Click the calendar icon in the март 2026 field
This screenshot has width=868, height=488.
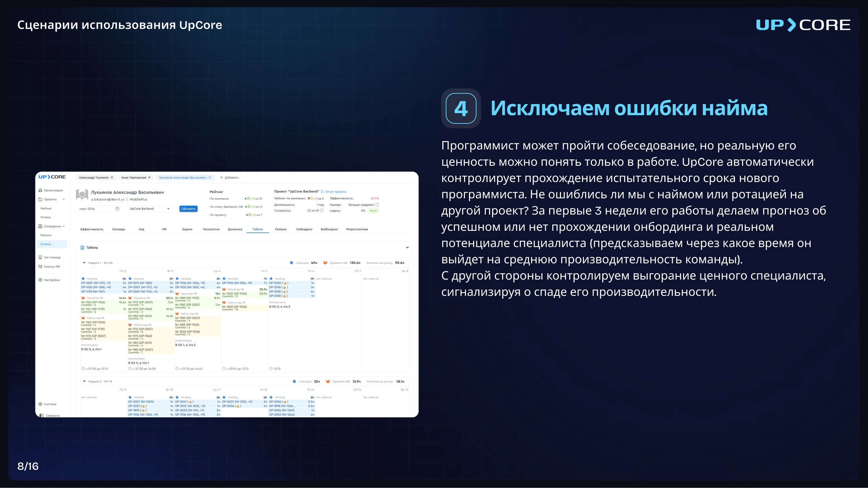[x=117, y=209]
